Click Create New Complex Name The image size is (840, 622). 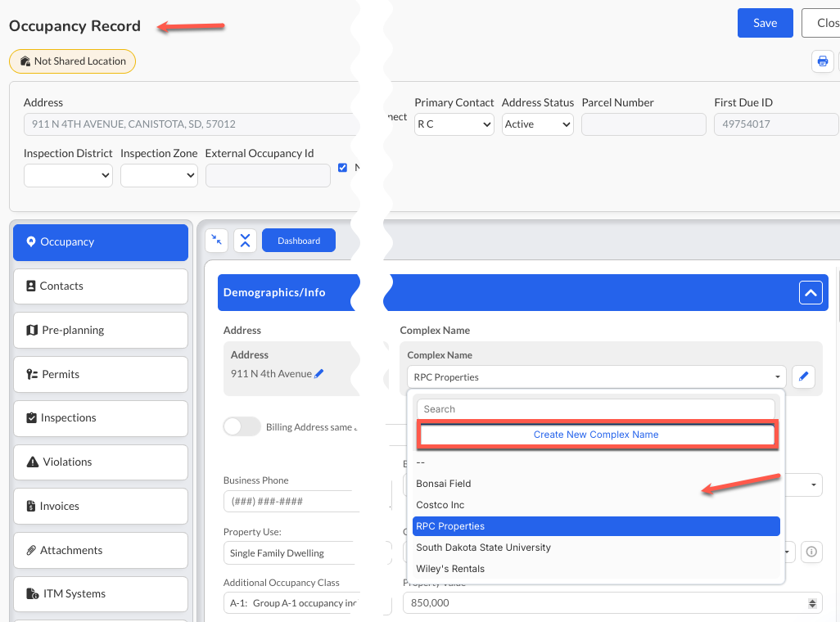click(596, 435)
